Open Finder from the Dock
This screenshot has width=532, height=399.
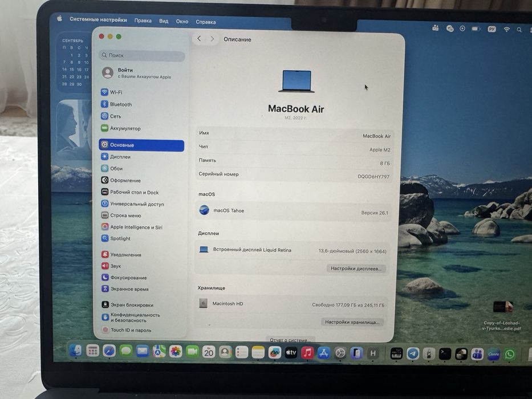click(76, 351)
